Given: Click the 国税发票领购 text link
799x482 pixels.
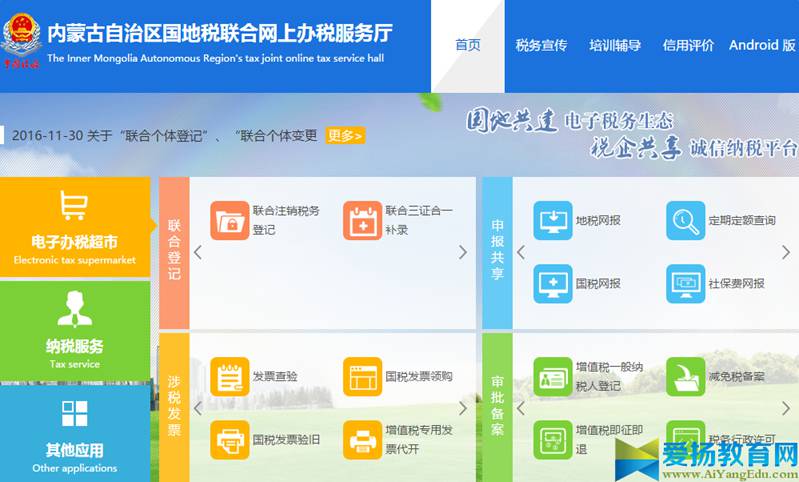Looking at the screenshot, I should [x=419, y=377].
